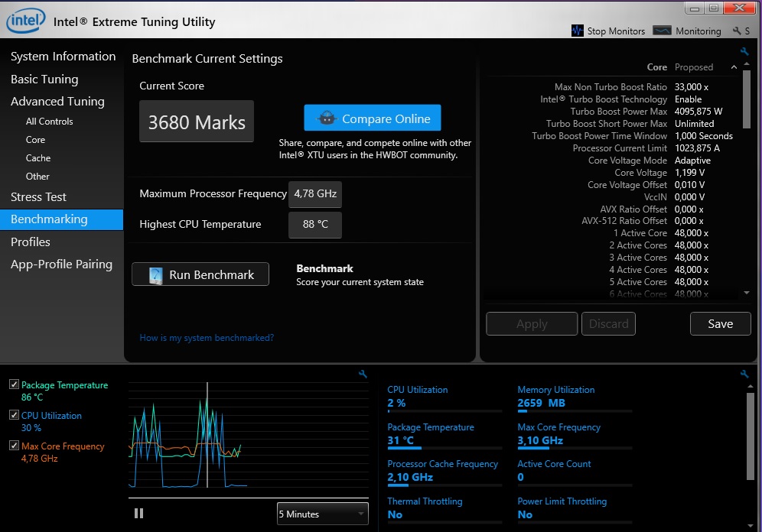This screenshot has width=762, height=532.
Task: Click scrollbar thumb of the monitor values panel
Action: coord(751,436)
